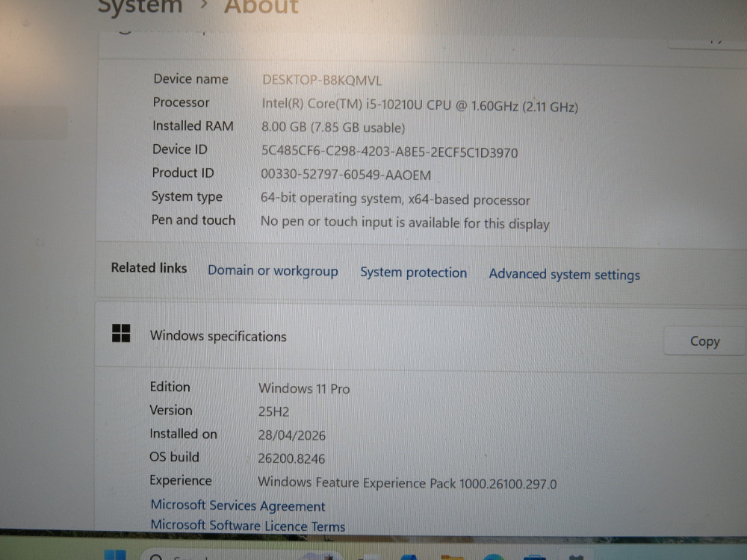747x560 pixels.
Task: Collapse the Windows specifications section header
Action: (x=421, y=336)
